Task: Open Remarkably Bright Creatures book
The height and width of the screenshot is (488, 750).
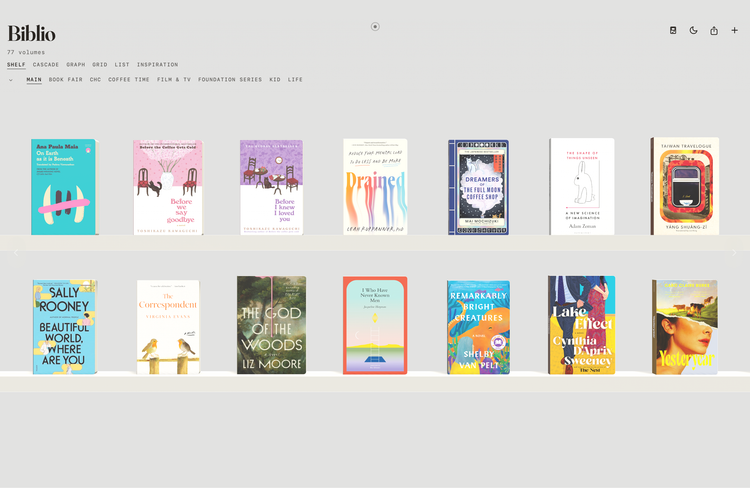Action: (x=478, y=327)
